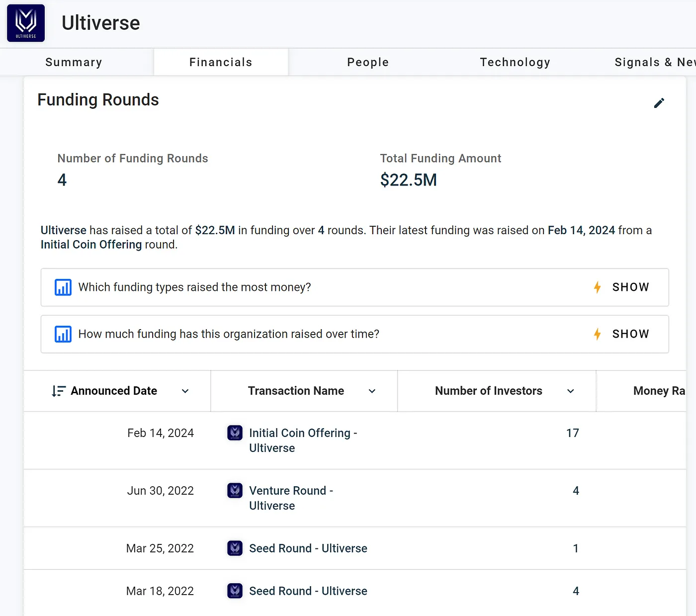Click the Ultiverse page title

pos(101,23)
